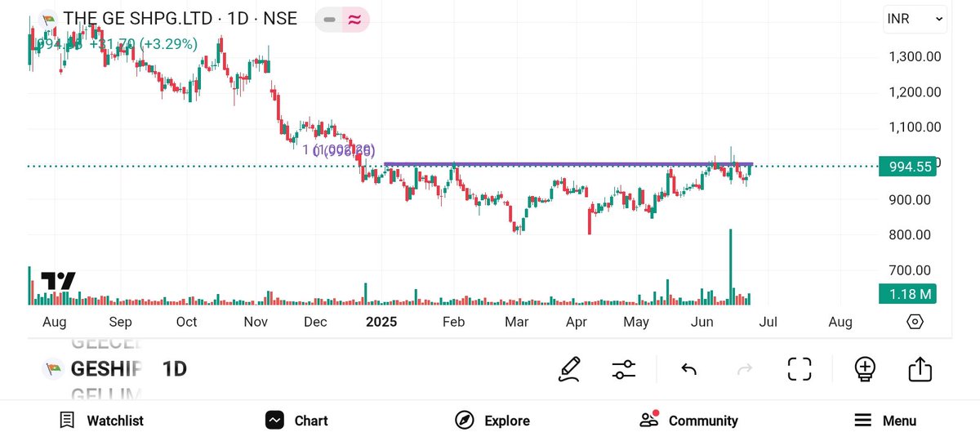Click the TradingView logo on chart
Screen dimensions: 980x441
coord(58,282)
